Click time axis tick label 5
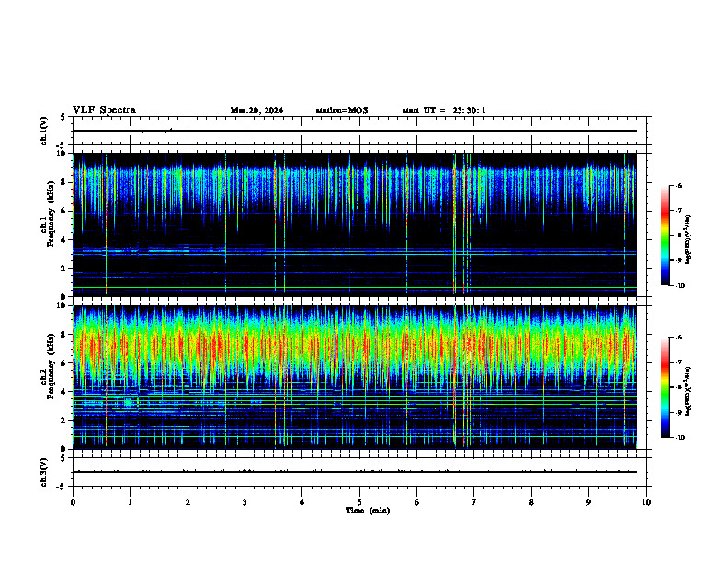 [359, 502]
